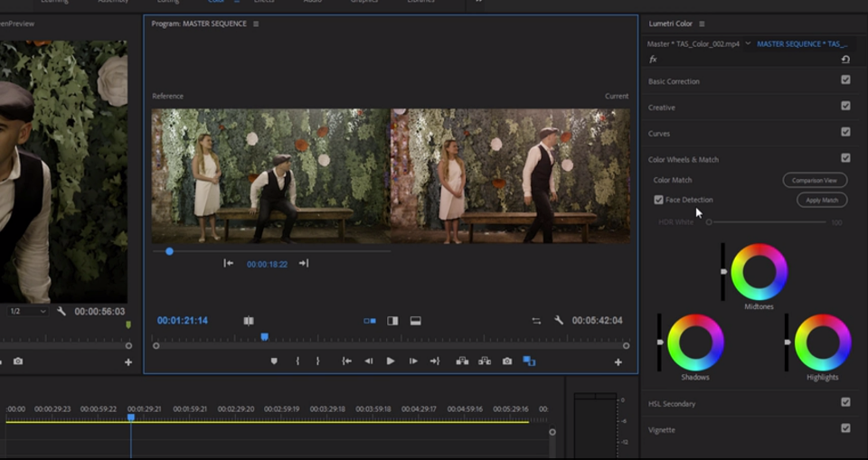Image resolution: width=868 pixels, height=460 pixels.
Task: Expand Basic Correction section
Action: coord(674,81)
